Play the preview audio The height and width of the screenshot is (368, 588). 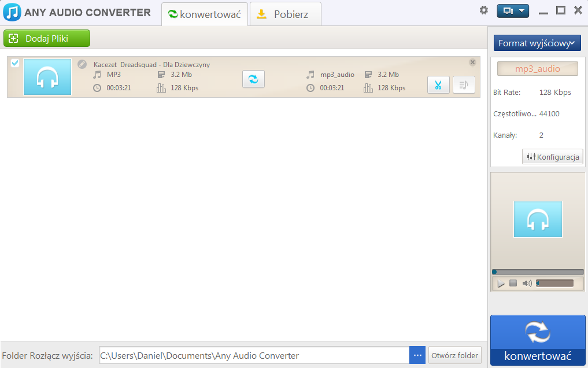coord(501,283)
